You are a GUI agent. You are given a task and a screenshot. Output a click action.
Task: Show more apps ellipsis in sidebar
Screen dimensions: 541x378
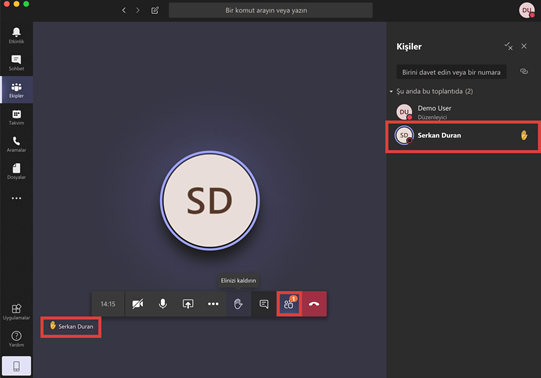(x=16, y=198)
